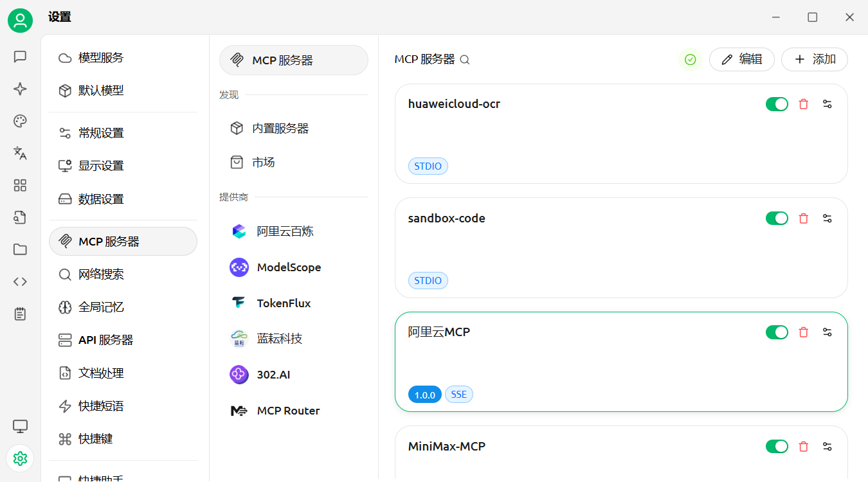Click the green verification check icon
868x482 pixels.
[691, 59]
